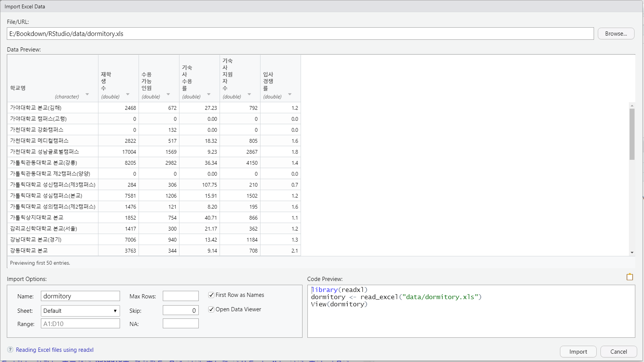Click the scrollbar down arrow

(x=632, y=253)
